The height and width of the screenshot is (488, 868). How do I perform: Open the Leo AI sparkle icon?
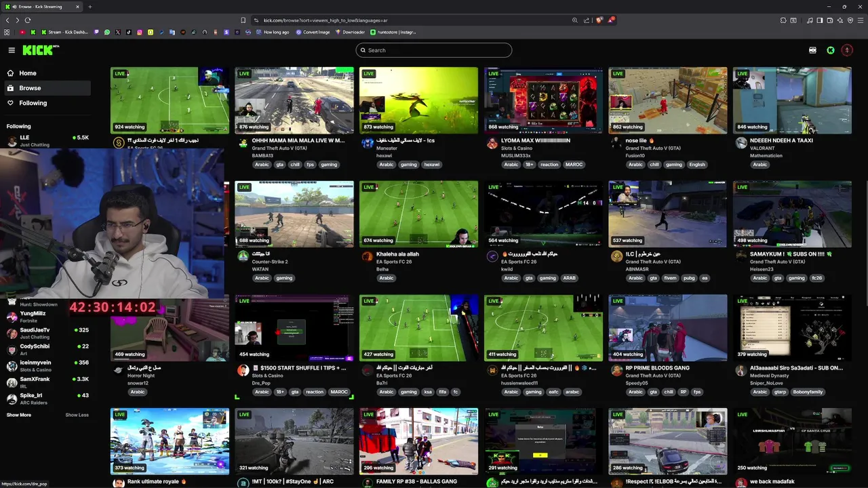840,20
